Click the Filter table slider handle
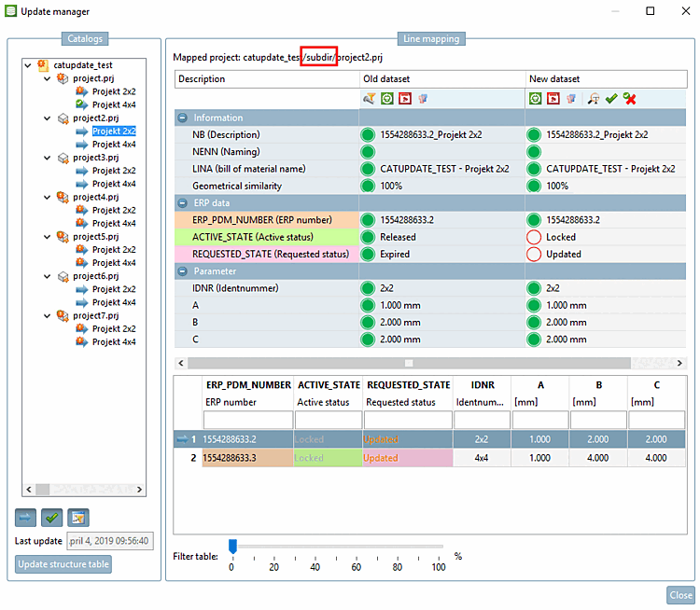This screenshot has height=610, width=700. pos(232,547)
